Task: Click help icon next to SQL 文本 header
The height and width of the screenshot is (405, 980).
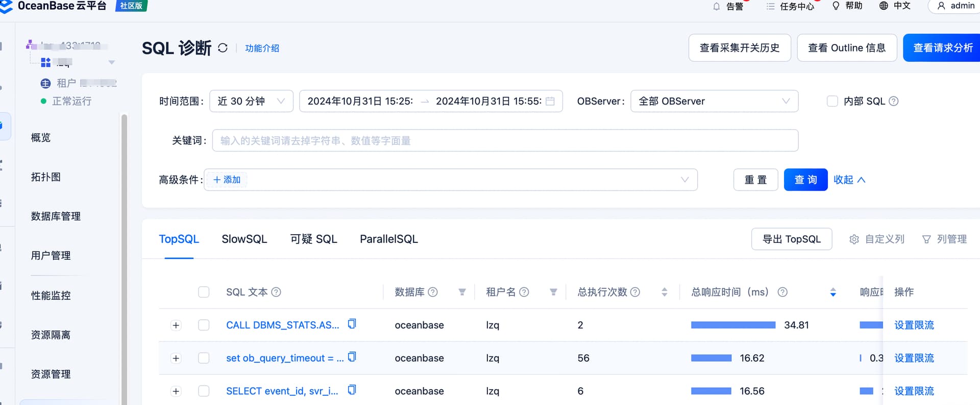Action: (x=276, y=292)
